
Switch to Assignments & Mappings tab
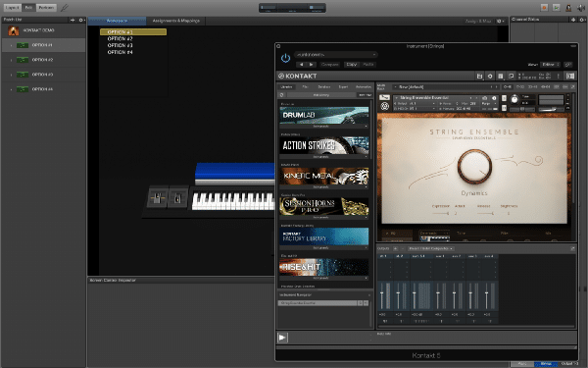[175, 21]
